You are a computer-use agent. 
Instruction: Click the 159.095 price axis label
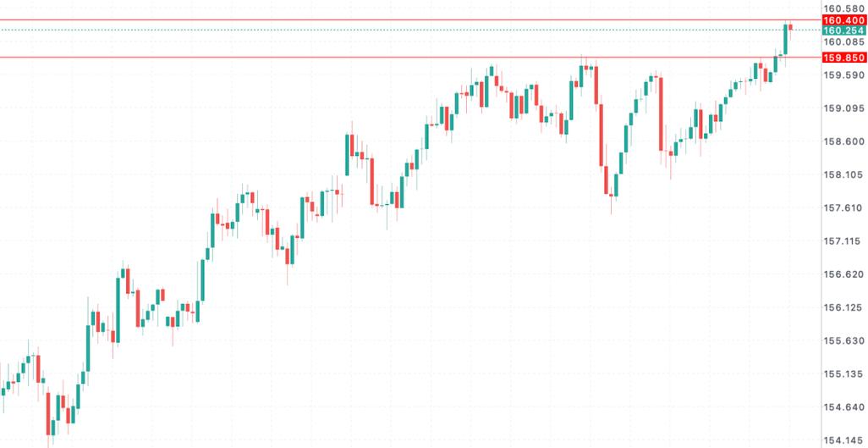(x=843, y=108)
